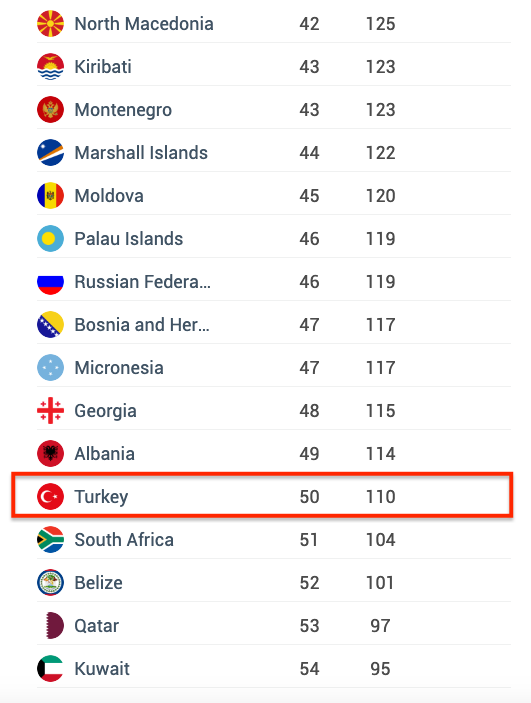The image size is (531, 703).
Task: Click Turkey's rank number 50
Action: tap(309, 497)
